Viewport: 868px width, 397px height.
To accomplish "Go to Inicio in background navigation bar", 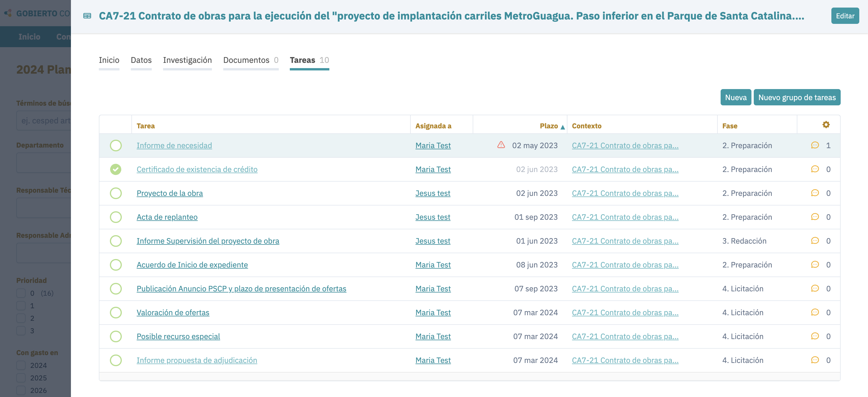I will 29,37.
